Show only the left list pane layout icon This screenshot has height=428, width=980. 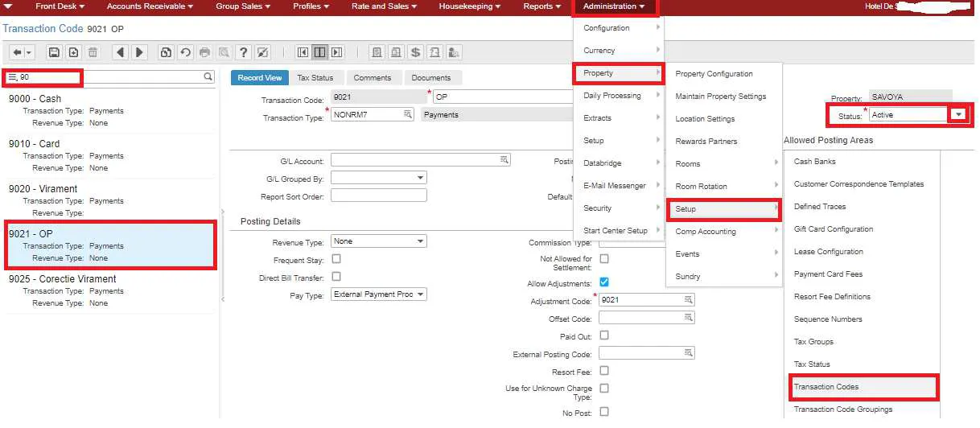(x=303, y=52)
